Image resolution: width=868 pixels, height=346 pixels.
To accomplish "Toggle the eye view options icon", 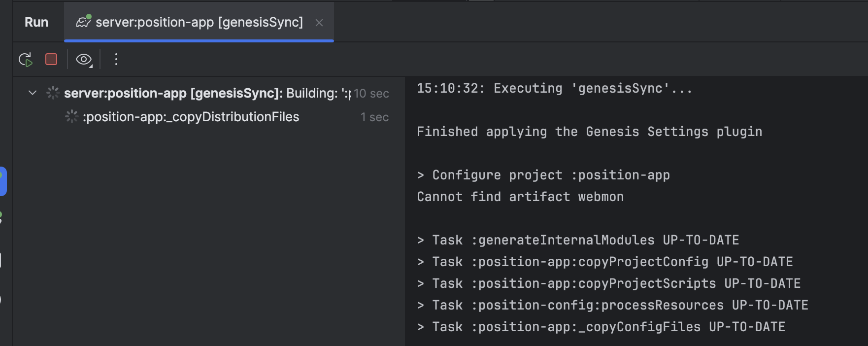I will [84, 60].
